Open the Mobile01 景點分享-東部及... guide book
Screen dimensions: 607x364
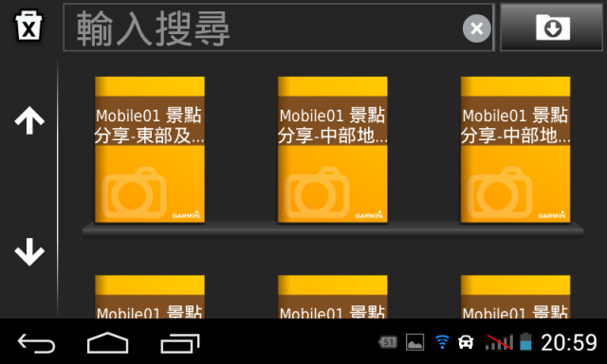point(150,150)
